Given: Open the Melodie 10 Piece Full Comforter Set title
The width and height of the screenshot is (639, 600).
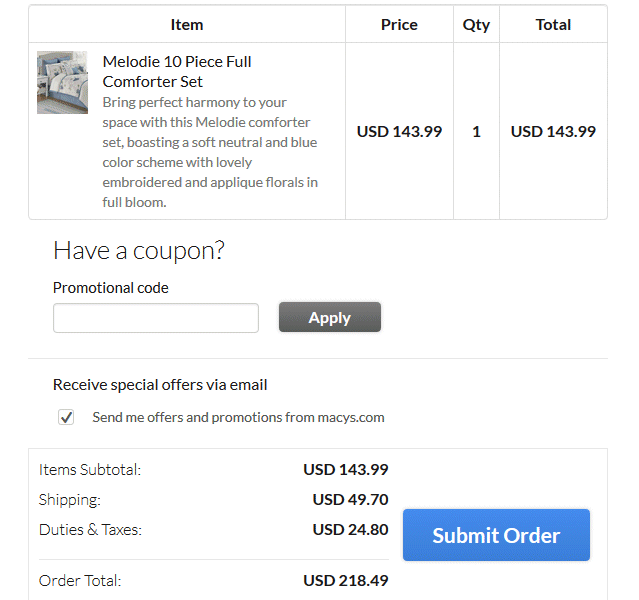Looking at the screenshot, I should click(177, 71).
